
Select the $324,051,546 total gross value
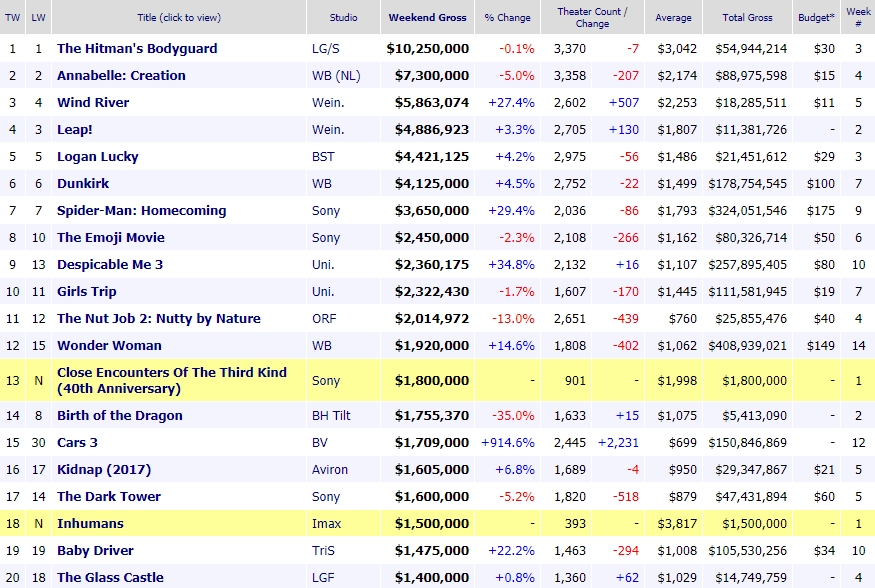[x=748, y=210]
